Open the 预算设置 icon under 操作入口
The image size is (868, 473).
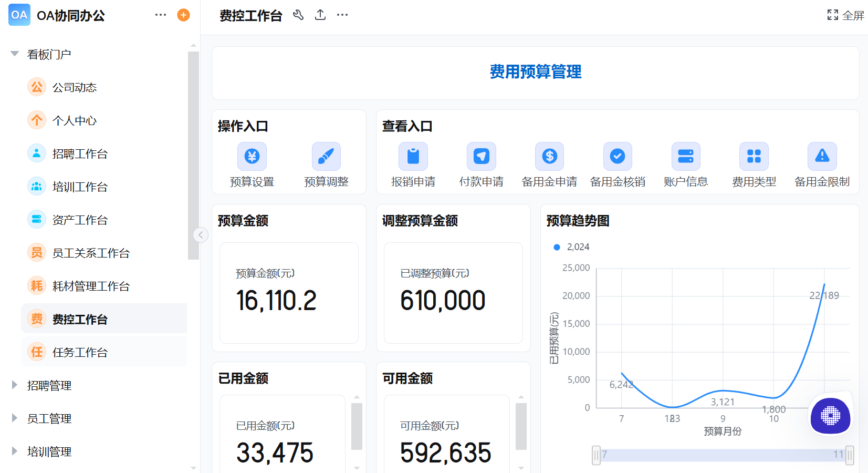click(x=252, y=156)
